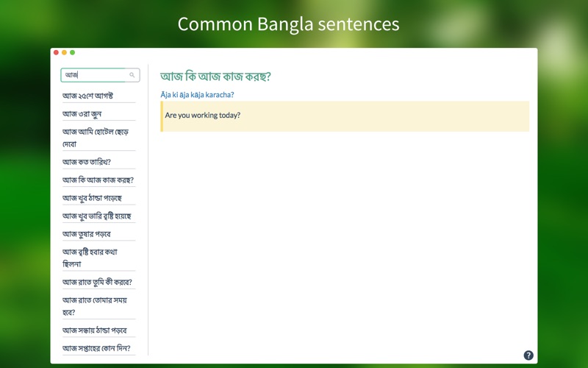Open help via question mark icon

click(x=528, y=355)
